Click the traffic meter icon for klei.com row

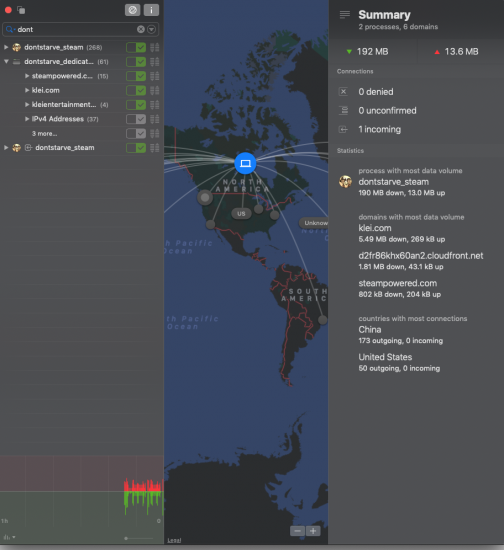pyautogui.click(x=155, y=90)
